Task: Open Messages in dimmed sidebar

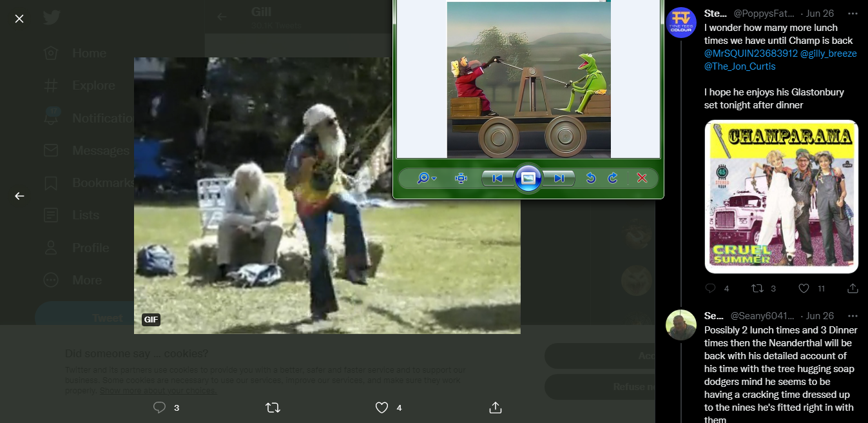Action: pos(86,150)
